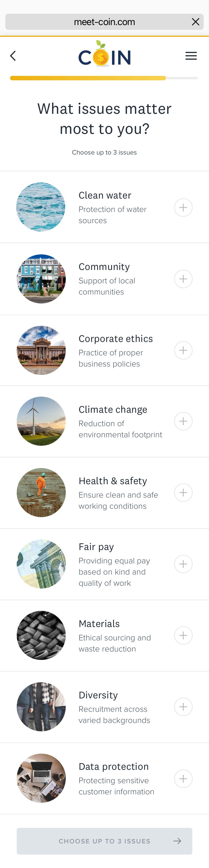209x868 pixels.
Task: Open the hamburger navigation menu
Action: [x=191, y=56]
